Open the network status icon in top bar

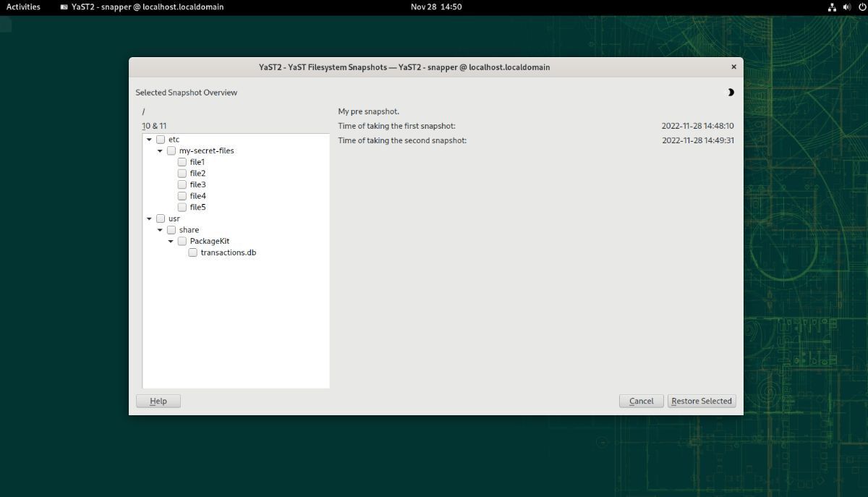[x=832, y=7]
